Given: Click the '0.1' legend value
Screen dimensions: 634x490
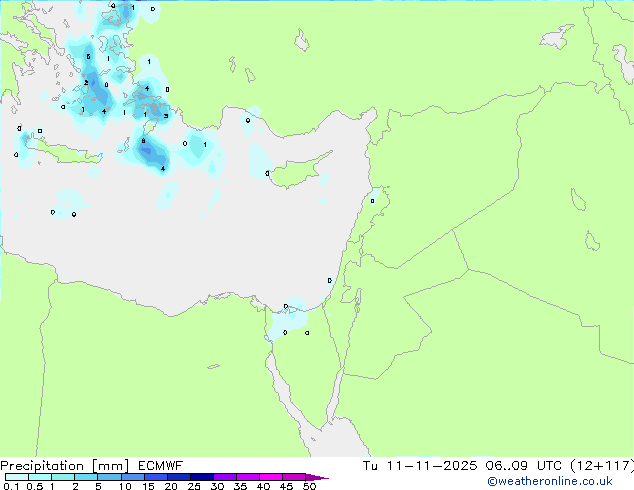Looking at the screenshot, I should (x=11, y=486).
